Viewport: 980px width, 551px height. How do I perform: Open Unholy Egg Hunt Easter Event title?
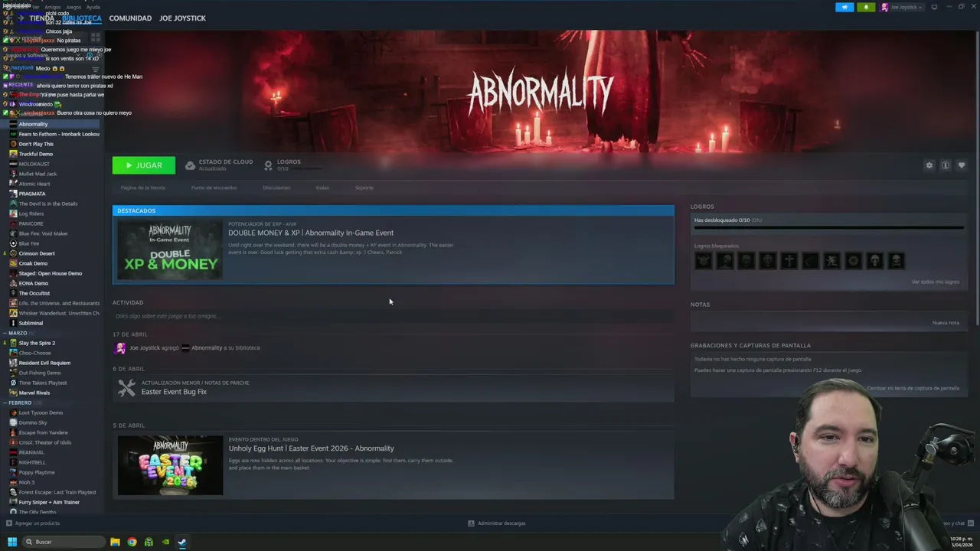click(311, 448)
